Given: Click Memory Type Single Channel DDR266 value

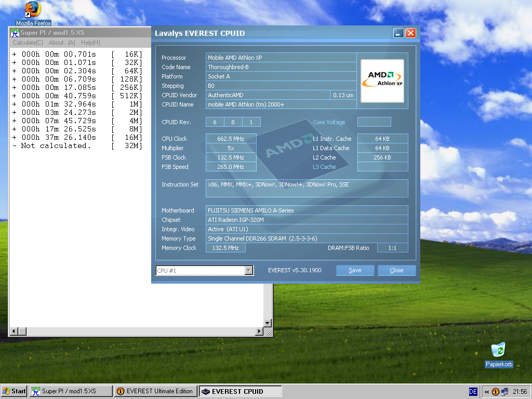Looking at the screenshot, I should click(x=307, y=238).
